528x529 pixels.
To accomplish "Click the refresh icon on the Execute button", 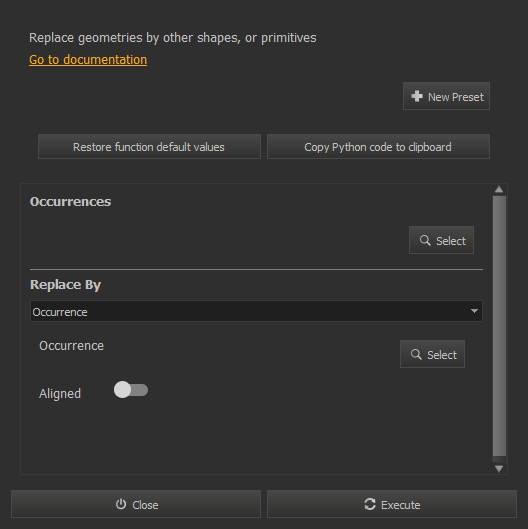I will [x=370, y=504].
